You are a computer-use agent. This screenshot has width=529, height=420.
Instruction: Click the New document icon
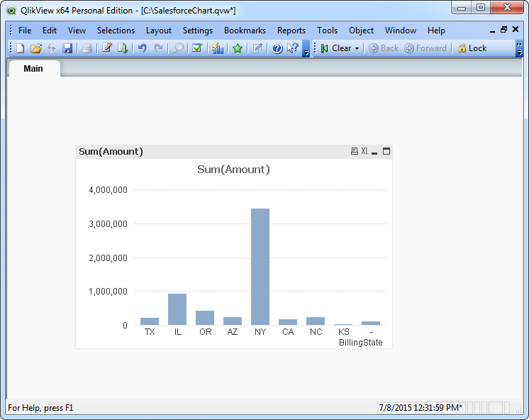point(20,48)
